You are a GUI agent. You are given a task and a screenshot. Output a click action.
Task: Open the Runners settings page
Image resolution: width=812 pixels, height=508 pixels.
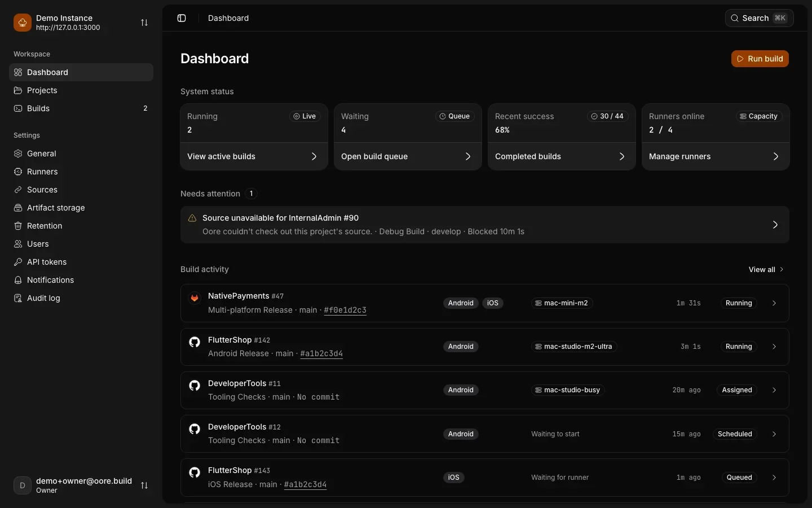81,172
